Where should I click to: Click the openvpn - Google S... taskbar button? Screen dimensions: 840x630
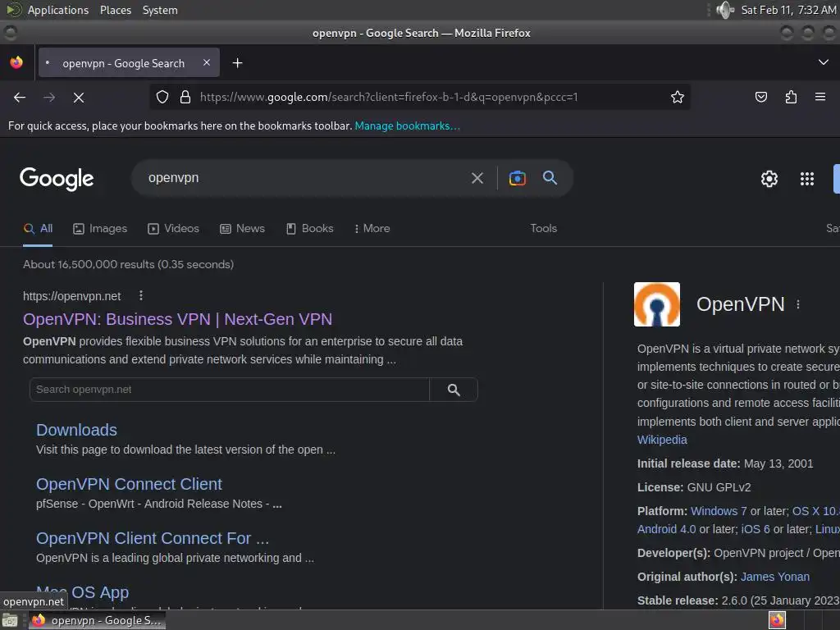[x=97, y=620]
